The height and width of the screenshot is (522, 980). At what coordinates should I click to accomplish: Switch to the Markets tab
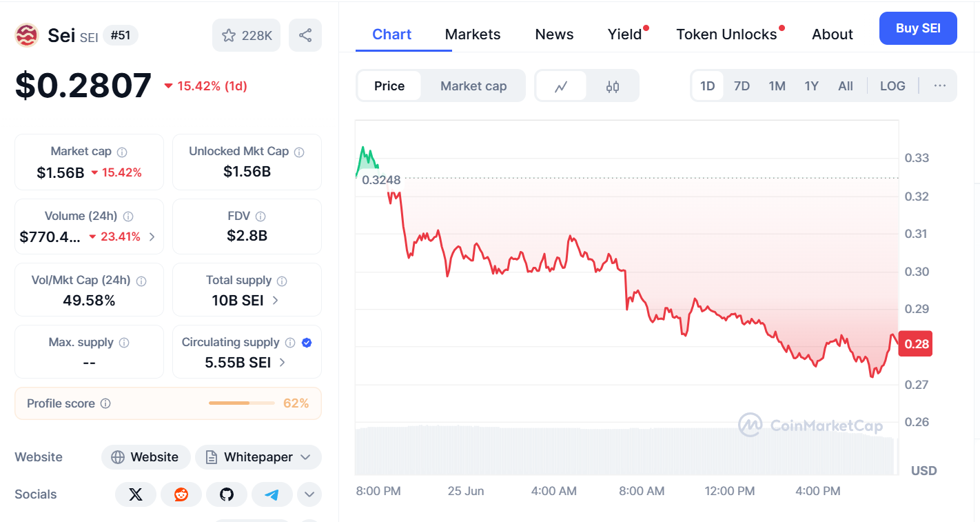pos(473,34)
